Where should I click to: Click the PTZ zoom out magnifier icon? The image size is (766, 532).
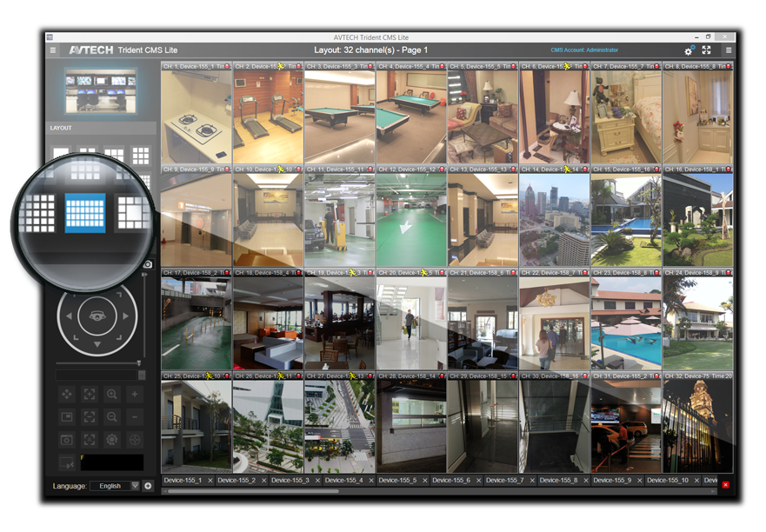[x=112, y=417]
